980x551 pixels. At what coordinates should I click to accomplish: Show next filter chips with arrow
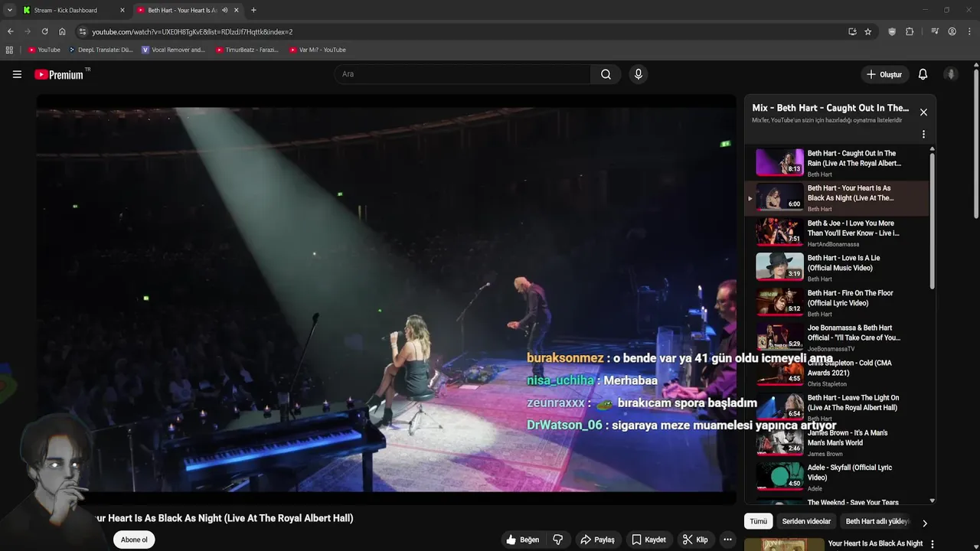(924, 523)
